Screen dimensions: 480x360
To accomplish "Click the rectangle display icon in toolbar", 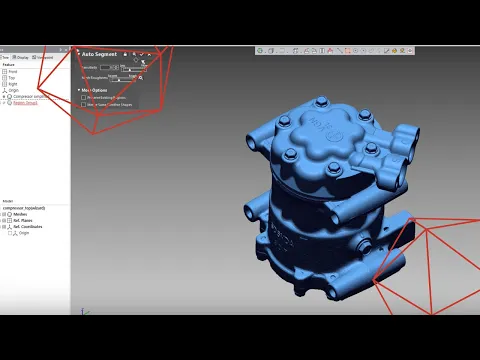I will pos(282,51).
